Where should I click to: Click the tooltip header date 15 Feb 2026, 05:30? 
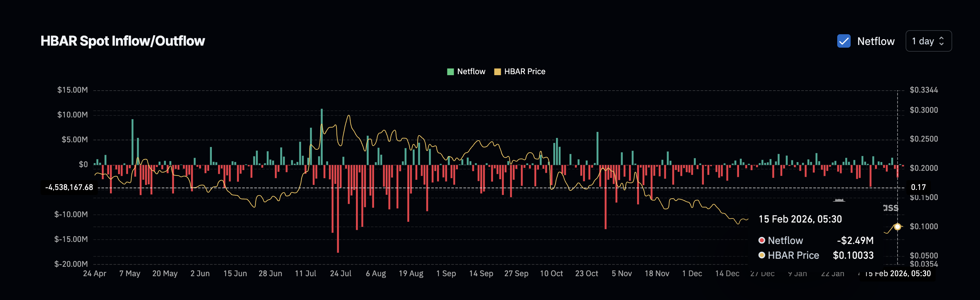(800, 219)
